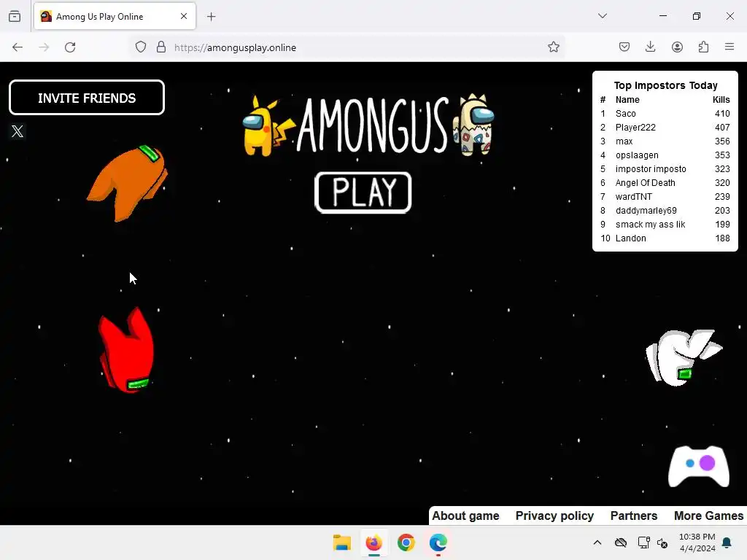
Task: Close the Among Us Play Online tab
Action: point(184,16)
